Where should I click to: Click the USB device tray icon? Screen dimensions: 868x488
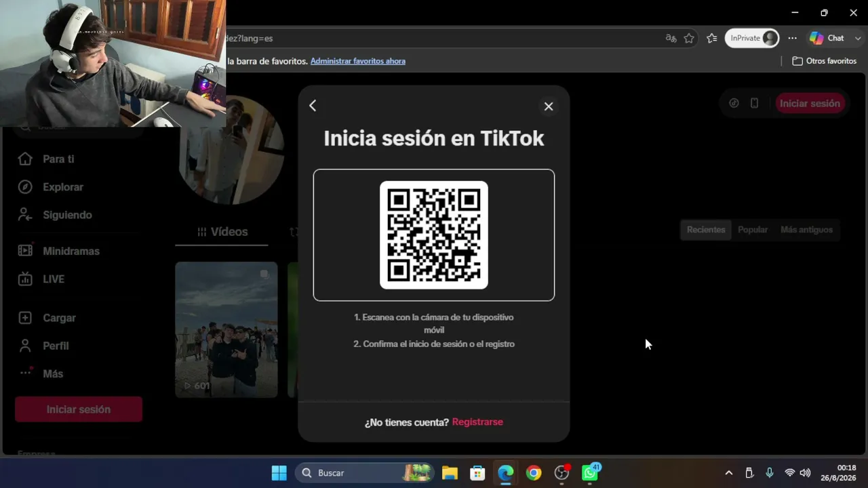749,473
